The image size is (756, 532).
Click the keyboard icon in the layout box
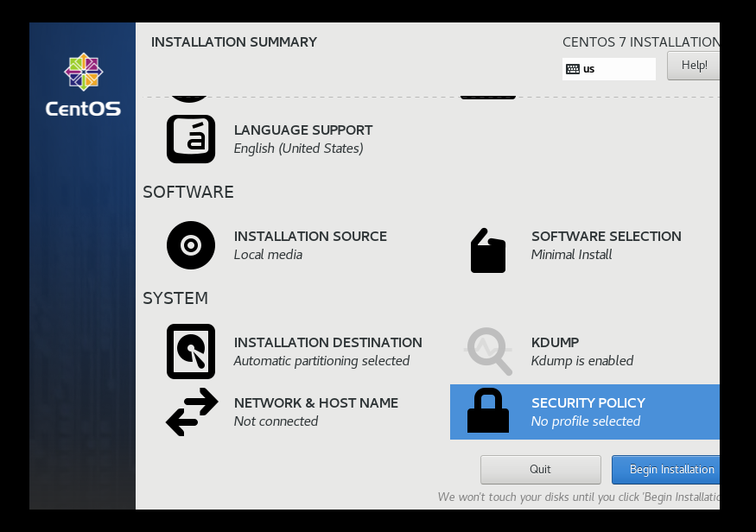[x=573, y=69]
